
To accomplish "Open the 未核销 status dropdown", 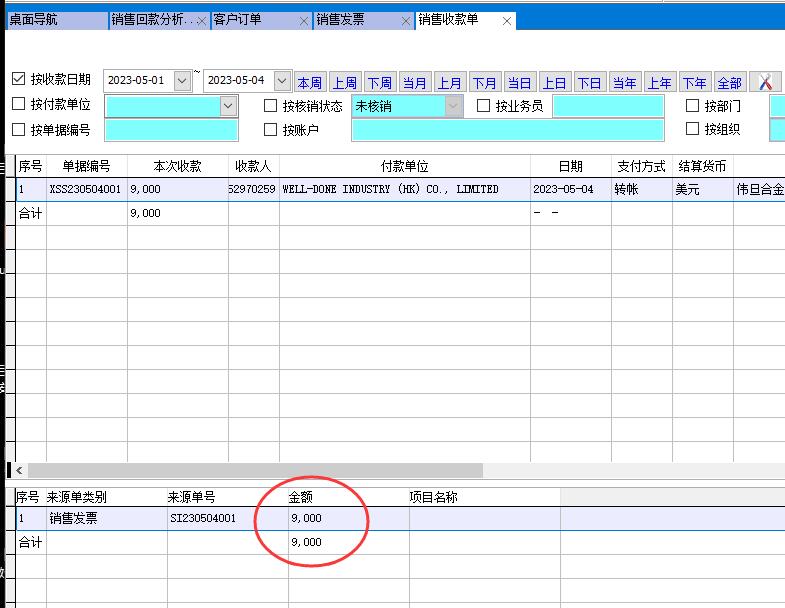I will [454, 106].
